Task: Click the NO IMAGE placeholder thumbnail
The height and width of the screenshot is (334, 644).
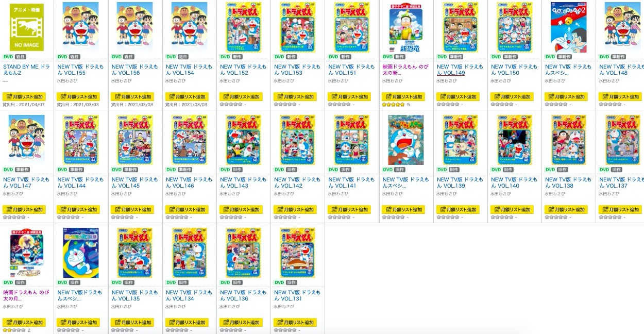Action: (x=27, y=27)
